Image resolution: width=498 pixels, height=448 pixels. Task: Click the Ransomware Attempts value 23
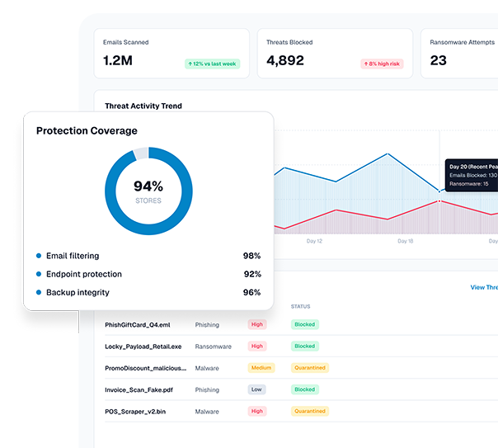[x=439, y=60]
